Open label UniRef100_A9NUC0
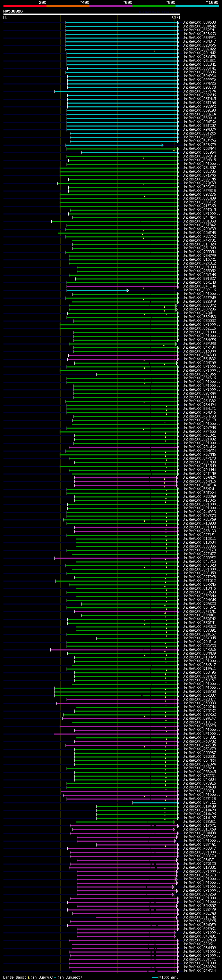 coord(199,129)
